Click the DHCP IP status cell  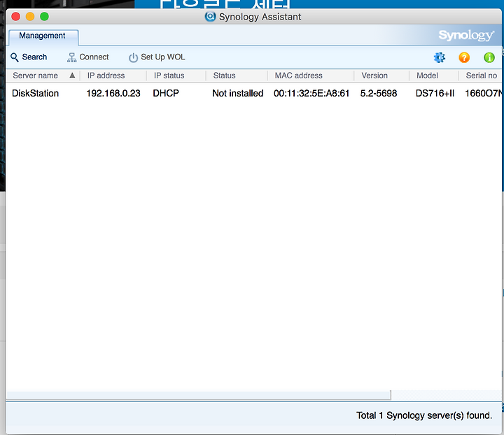166,94
